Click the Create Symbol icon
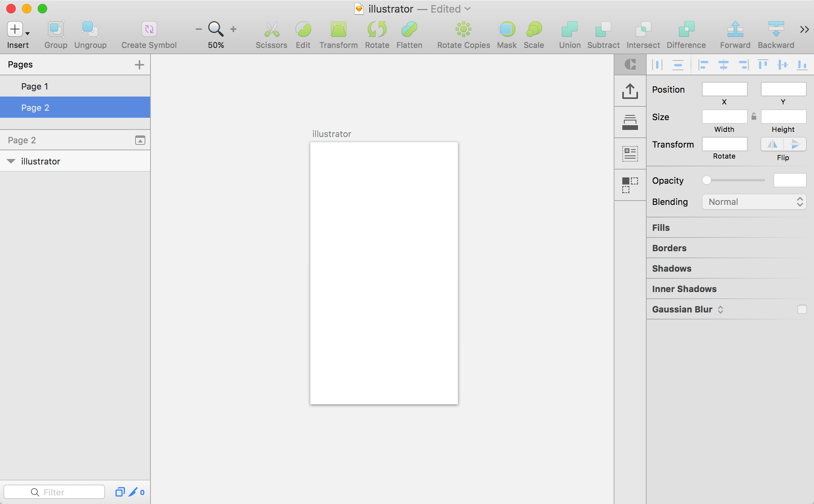The image size is (814, 504). pos(149,29)
